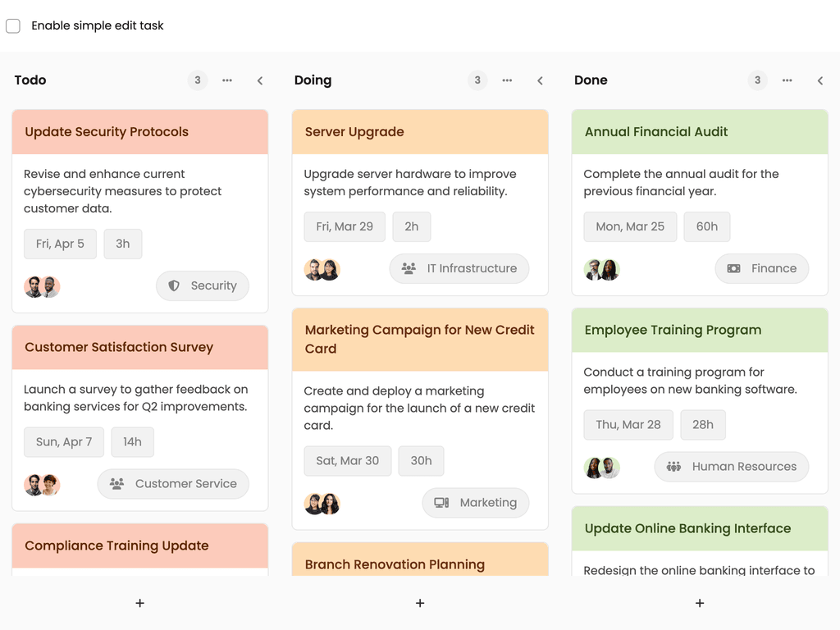Click the plus icon below the Done column
This screenshot has height=630, width=840.
point(700,603)
